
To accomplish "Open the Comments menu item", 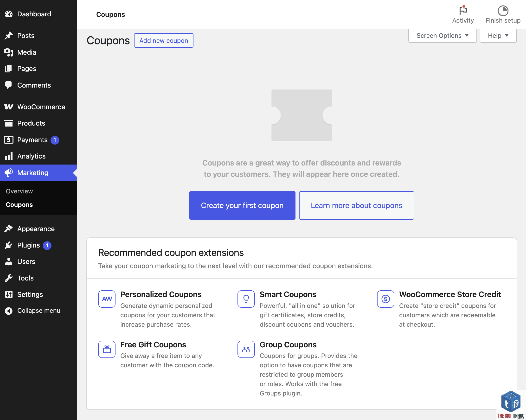I will pos(38,85).
